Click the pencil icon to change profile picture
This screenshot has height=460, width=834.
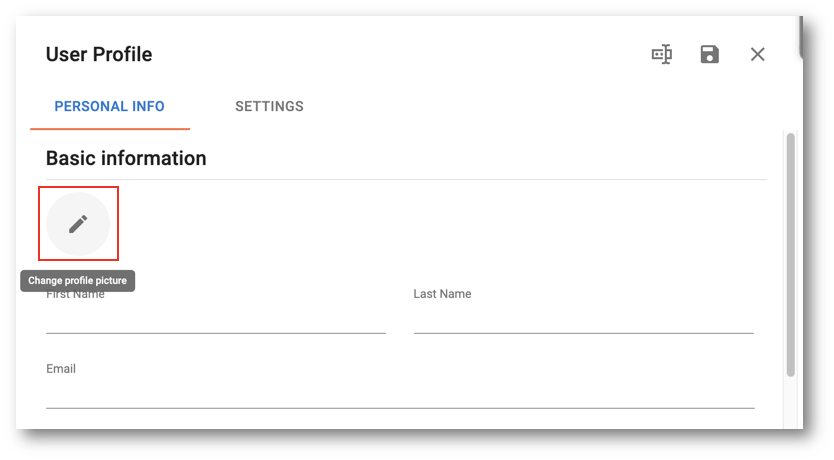[78, 224]
